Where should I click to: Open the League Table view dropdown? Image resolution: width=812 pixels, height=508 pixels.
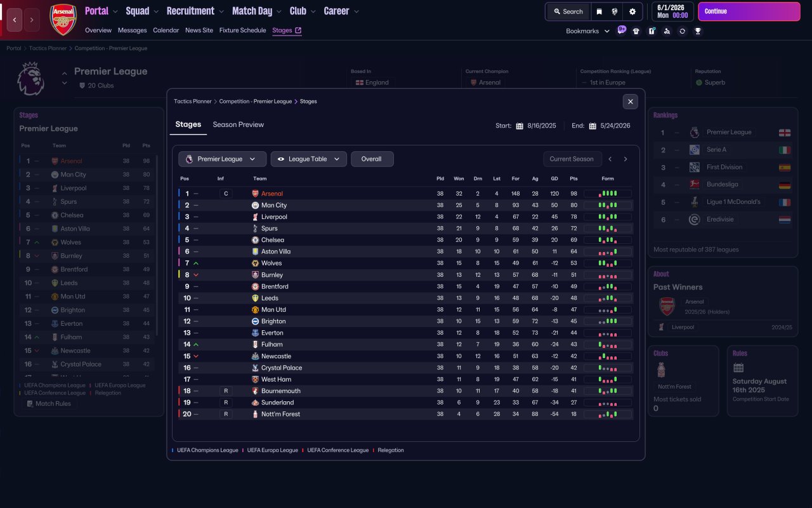pos(309,159)
